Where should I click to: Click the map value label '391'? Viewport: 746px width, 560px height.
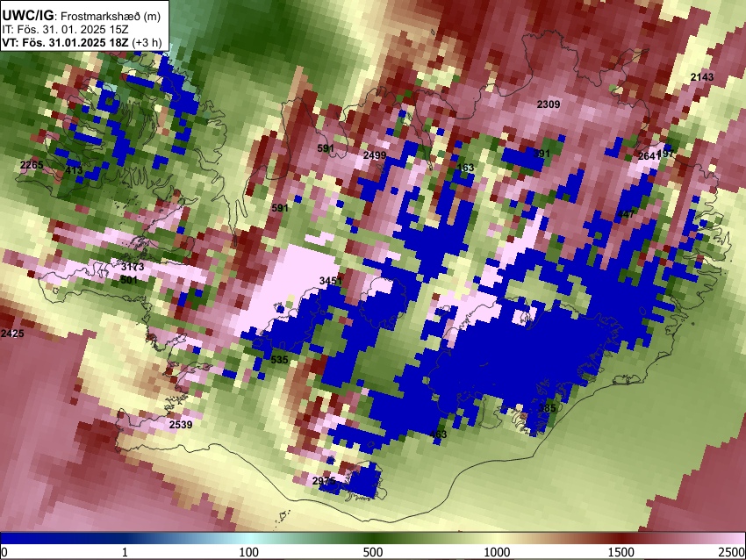click(542, 154)
